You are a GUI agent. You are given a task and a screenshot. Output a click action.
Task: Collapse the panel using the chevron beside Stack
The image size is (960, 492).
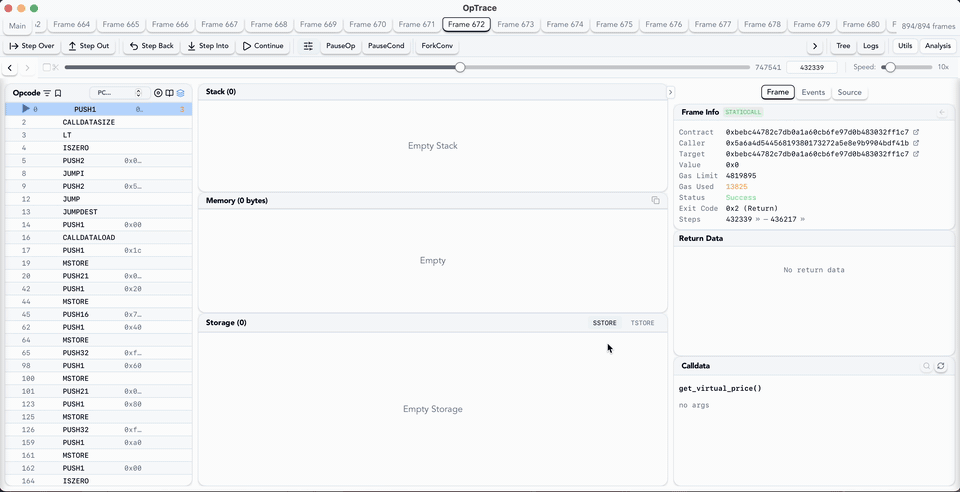point(670,92)
